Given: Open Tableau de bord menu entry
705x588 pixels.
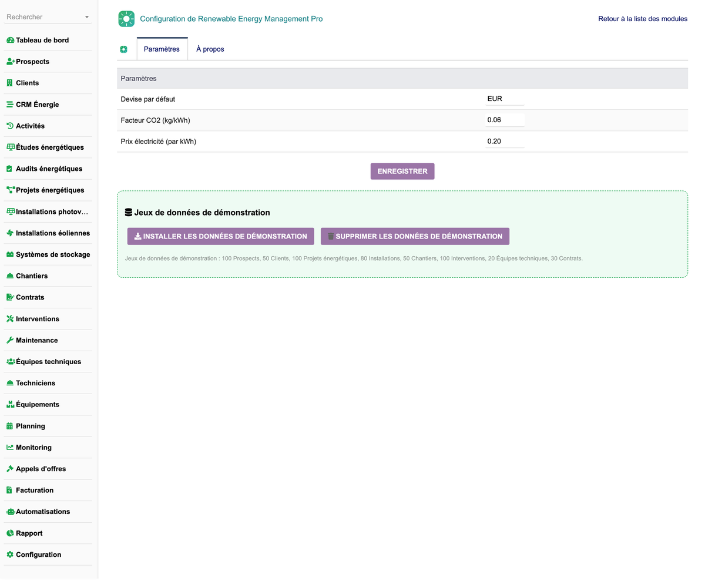Looking at the screenshot, I should 42,41.
